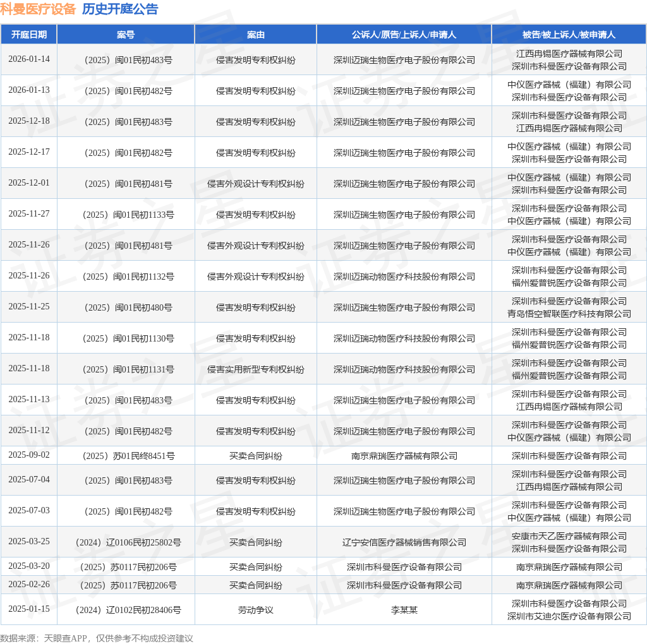Select case number (2024)辽0106民初25802号
647x644 pixels.
128,542
